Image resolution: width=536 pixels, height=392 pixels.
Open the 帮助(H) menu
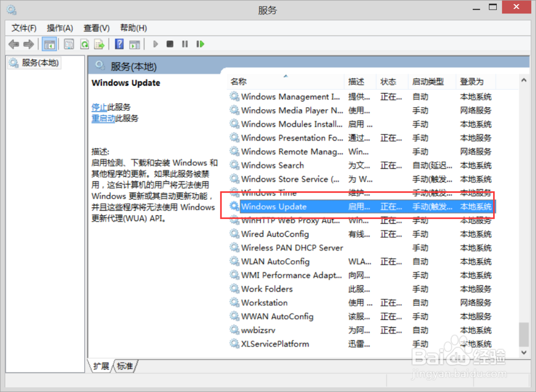[133, 28]
